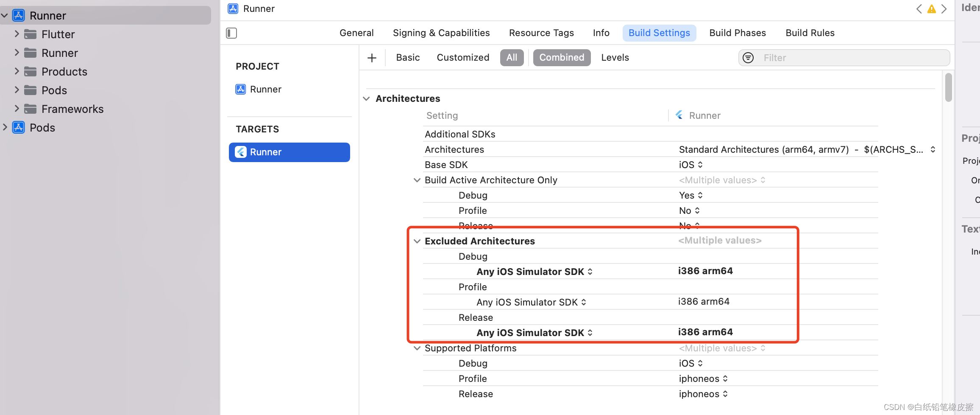This screenshot has height=415, width=980.
Task: Switch to the Basic settings filter
Action: [x=407, y=57]
